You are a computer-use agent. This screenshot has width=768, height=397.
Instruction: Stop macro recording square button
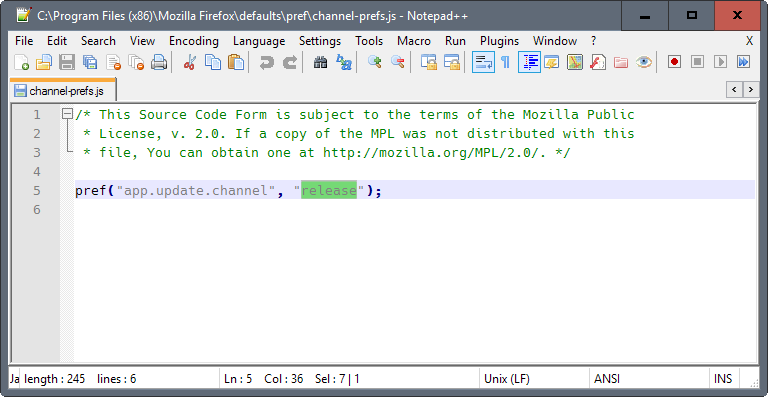(x=697, y=62)
